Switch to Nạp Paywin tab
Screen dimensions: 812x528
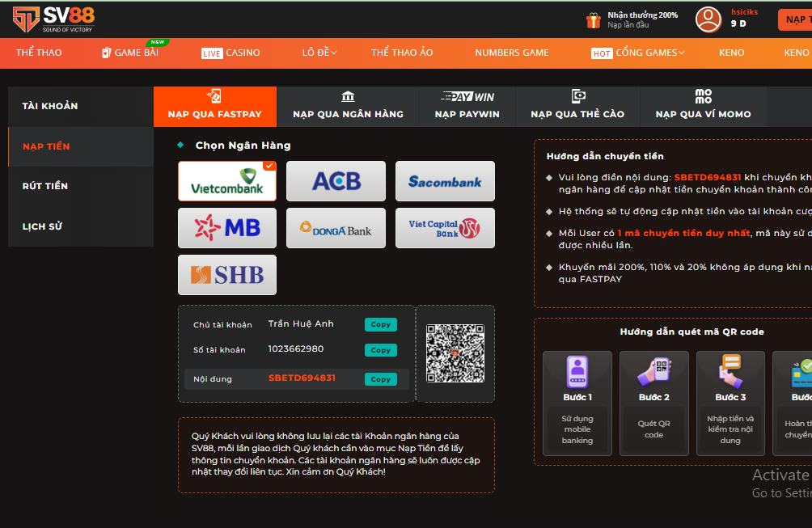click(x=467, y=107)
